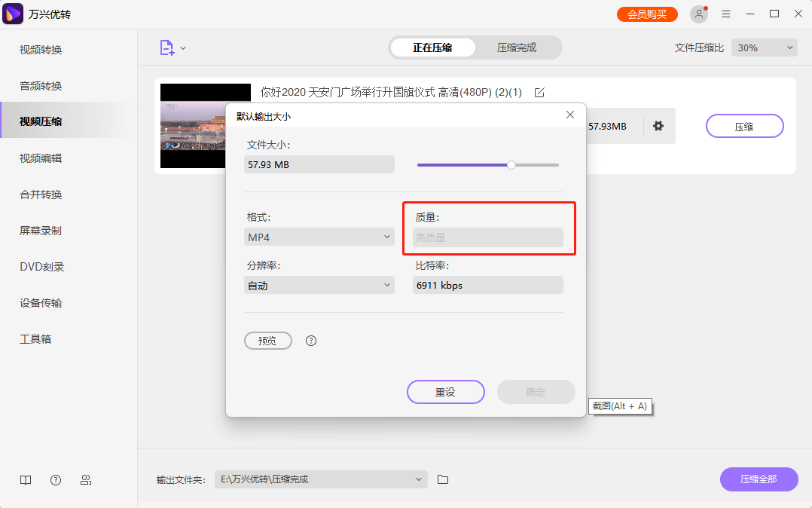Open compression settings via the gear icon
Screen dimensions: 812x508
click(658, 126)
